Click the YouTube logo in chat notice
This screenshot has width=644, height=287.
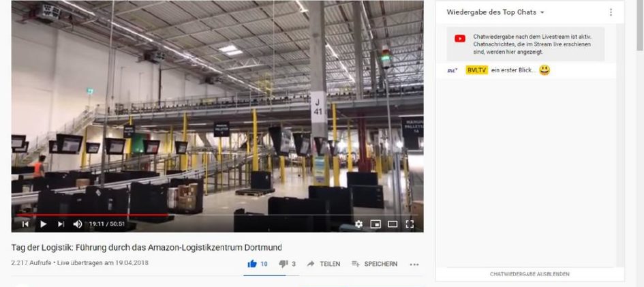[460, 39]
